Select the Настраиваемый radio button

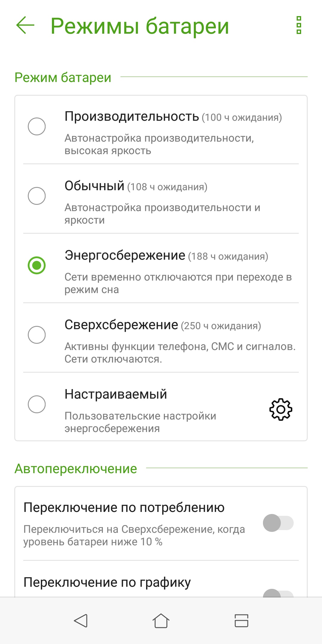click(x=37, y=404)
